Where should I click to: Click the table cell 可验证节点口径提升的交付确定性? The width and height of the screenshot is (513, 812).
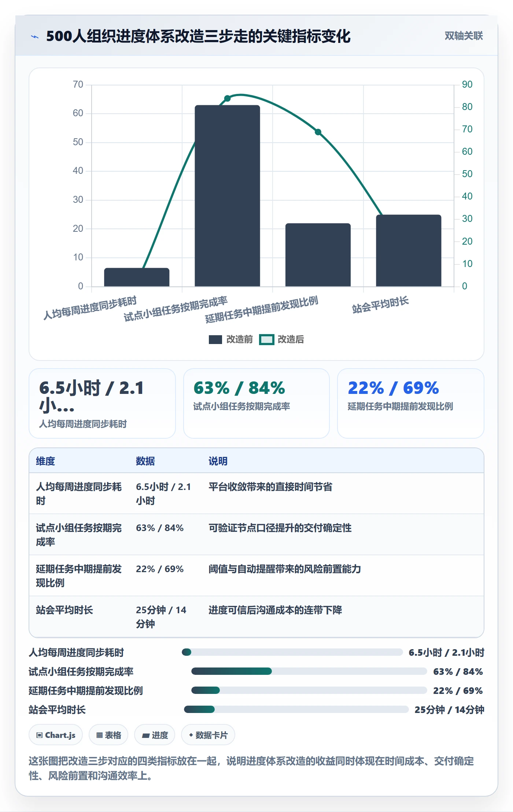(280, 528)
